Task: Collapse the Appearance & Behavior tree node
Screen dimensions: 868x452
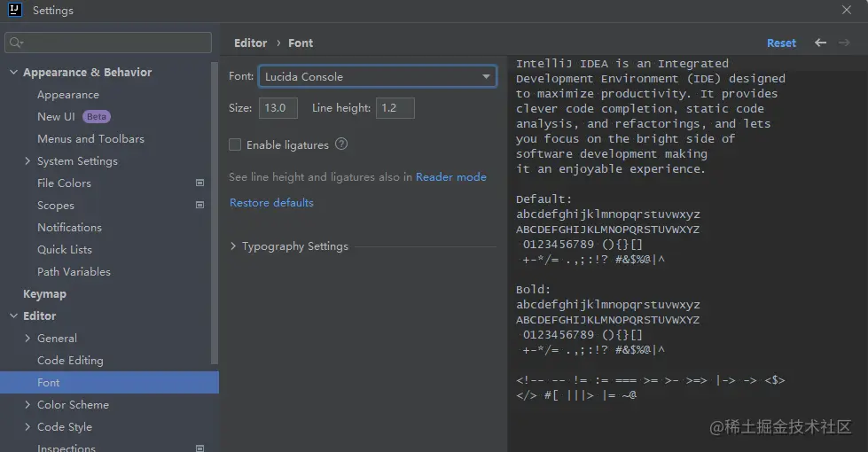Action: [x=13, y=73]
